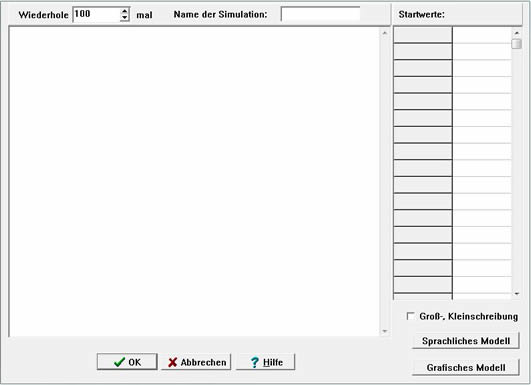Open the Hilfe help button
531x385 pixels.
[266, 362]
